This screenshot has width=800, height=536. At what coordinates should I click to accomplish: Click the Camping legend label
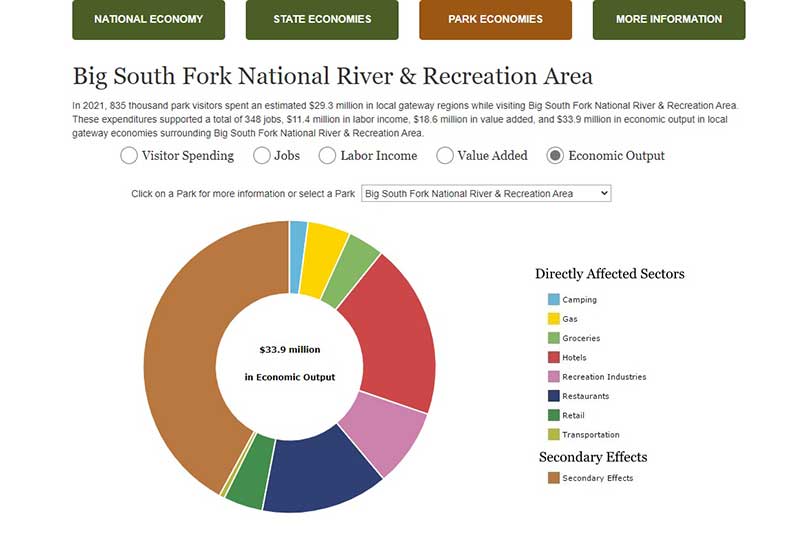click(x=579, y=299)
